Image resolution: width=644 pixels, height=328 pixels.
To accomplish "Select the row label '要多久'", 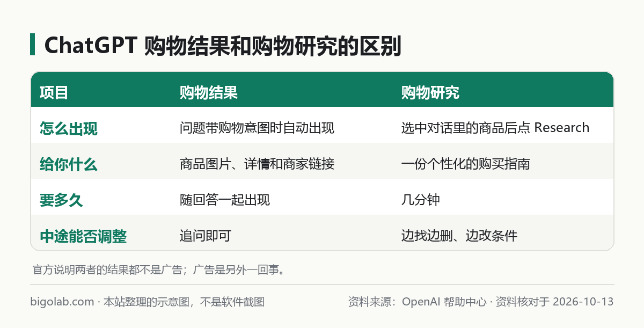I will coord(61,200).
